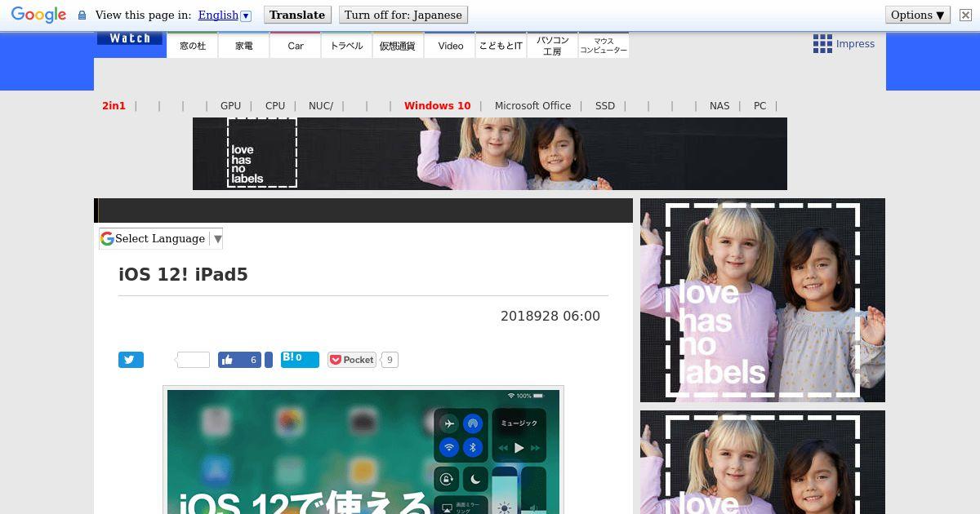Open the 家電 site tab
Viewport: 980px width, 514px height.
(244, 46)
